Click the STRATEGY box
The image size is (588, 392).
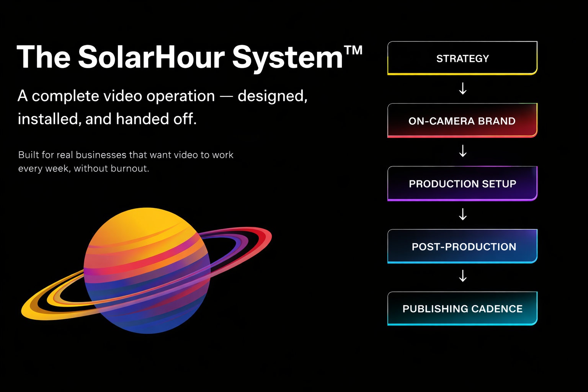[x=462, y=58]
